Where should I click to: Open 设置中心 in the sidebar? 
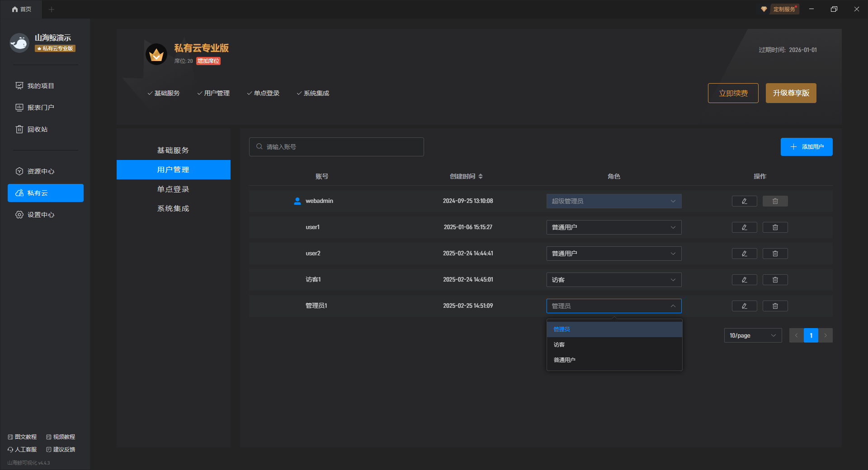click(46, 215)
